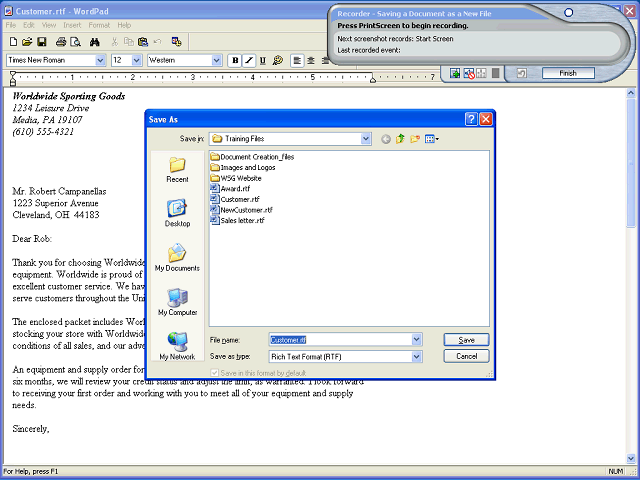The height and width of the screenshot is (480, 640).
Task: Click the document vertical scrollbar down arrow
Action: click(x=631, y=459)
